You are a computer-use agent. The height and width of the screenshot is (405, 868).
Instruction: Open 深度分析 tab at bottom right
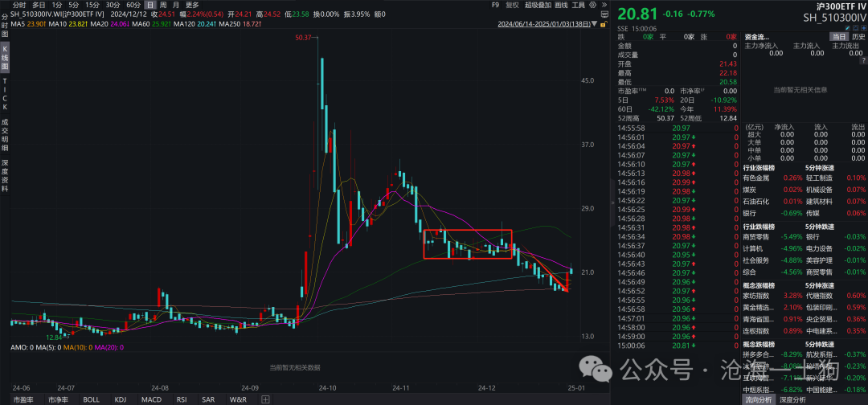[792, 399]
